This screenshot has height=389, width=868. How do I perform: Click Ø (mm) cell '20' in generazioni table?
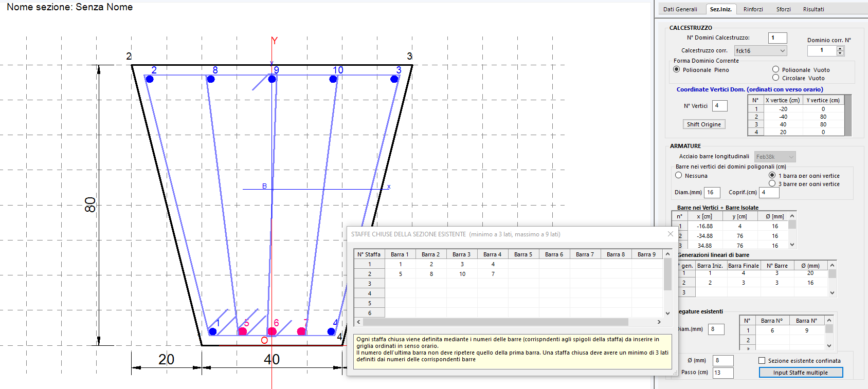pyautogui.click(x=810, y=273)
